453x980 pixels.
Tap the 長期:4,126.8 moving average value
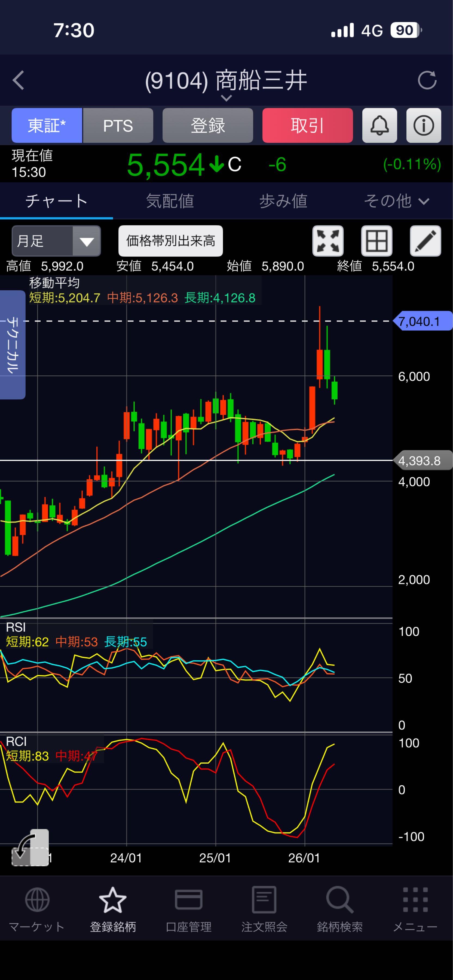pyautogui.click(x=220, y=298)
